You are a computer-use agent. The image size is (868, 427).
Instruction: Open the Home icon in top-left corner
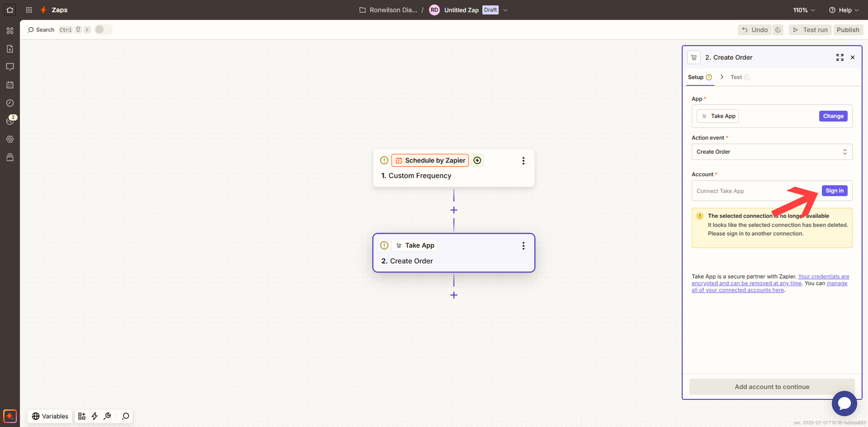10,10
